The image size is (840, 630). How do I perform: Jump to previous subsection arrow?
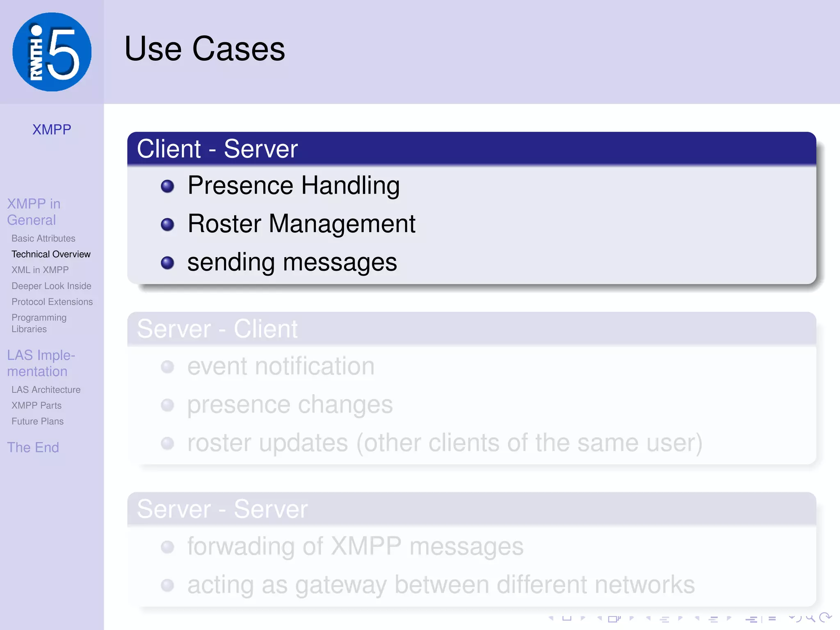tap(648, 618)
